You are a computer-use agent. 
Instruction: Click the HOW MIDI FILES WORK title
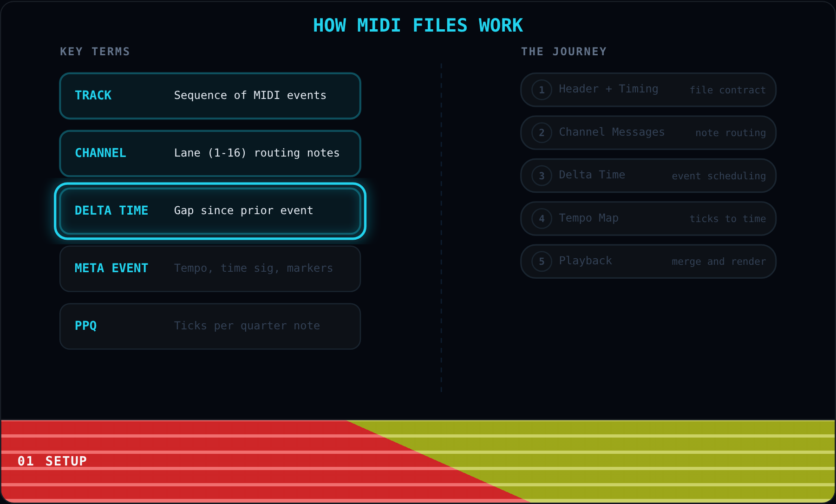(418, 26)
